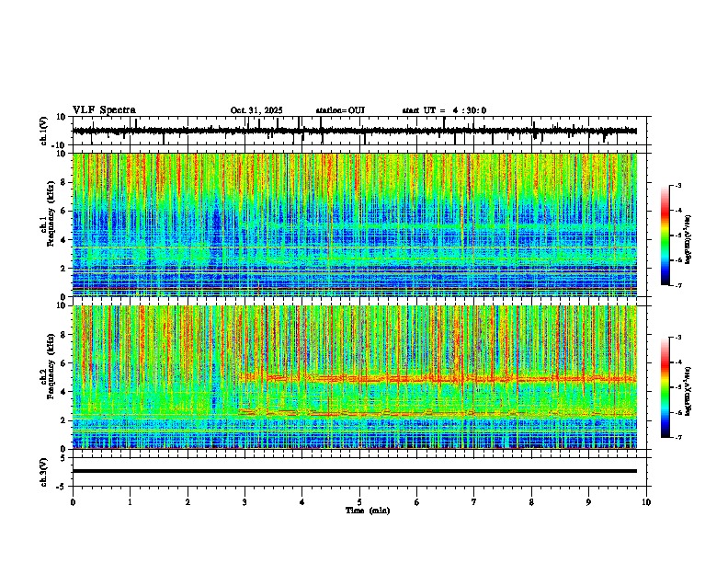Click the ch.2 spectrogram color scale bar
The width and height of the screenshot is (728, 563).
(x=665, y=387)
